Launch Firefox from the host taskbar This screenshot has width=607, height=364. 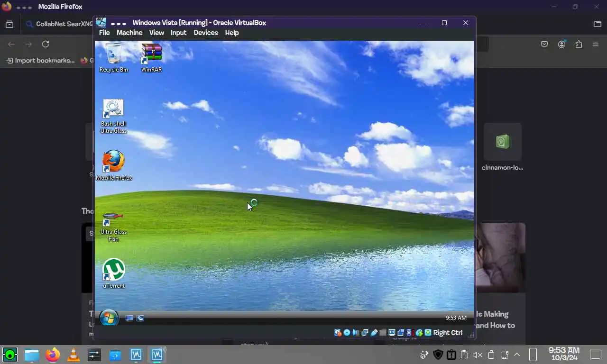point(53,355)
